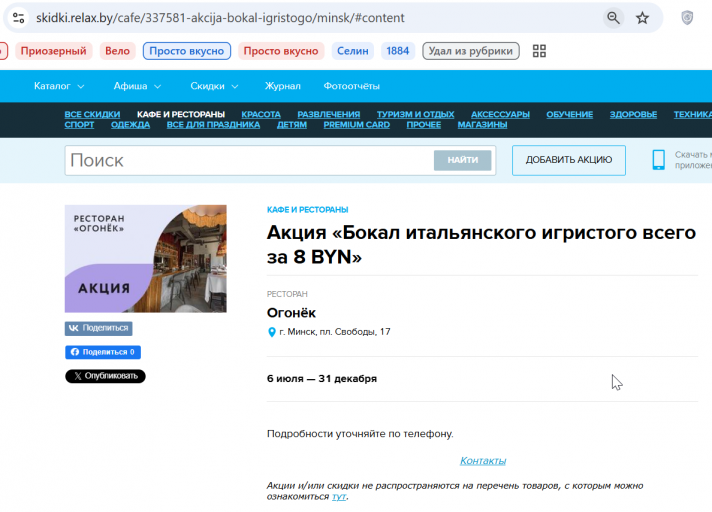Open the Журнал menu item

(x=282, y=86)
